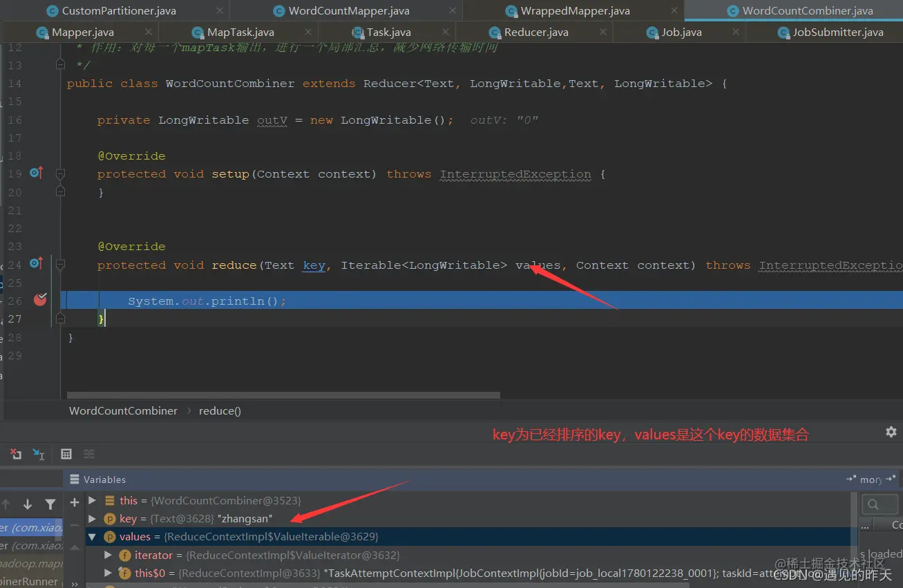Click 'InterruptedException' in the setup method signature

click(x=515, y=174)
